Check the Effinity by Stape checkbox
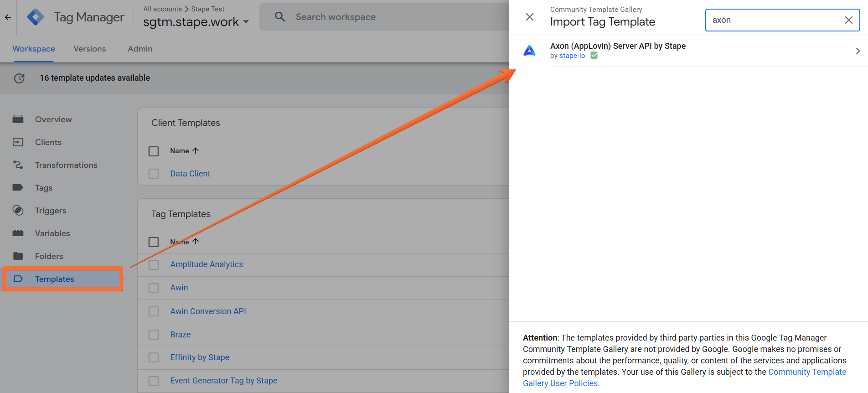Viewport: 868px width, 393px height. click(154, 357)
